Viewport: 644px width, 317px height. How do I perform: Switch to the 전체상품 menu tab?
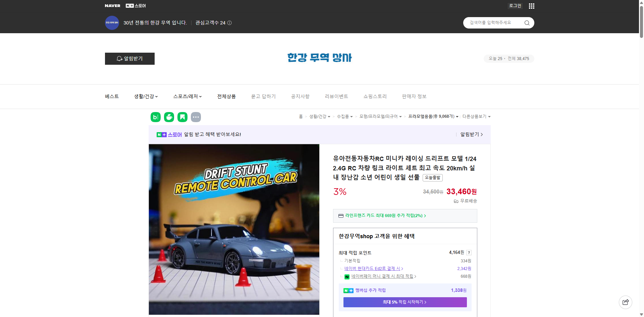(x=226, y=96)
